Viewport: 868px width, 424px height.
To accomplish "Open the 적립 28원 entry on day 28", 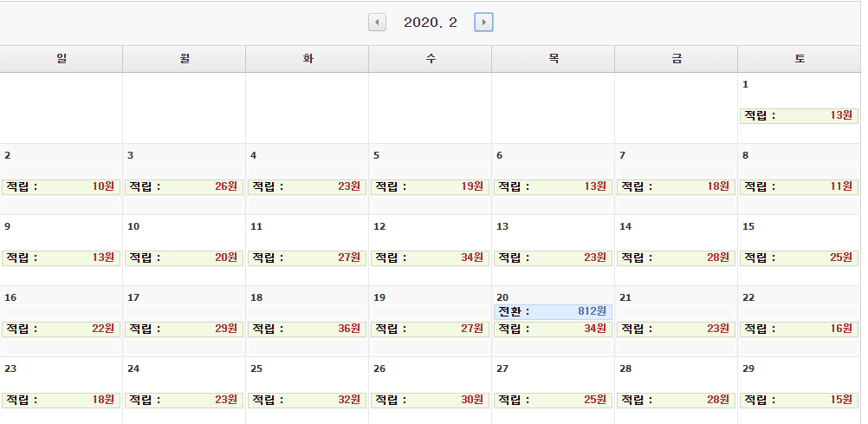I will pos(676,400).
